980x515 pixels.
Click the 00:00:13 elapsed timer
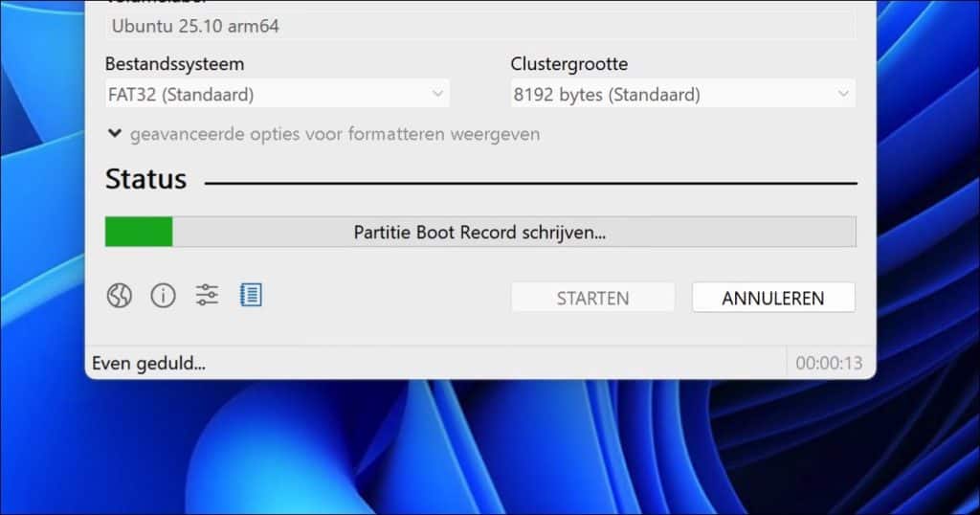point(829,363)
